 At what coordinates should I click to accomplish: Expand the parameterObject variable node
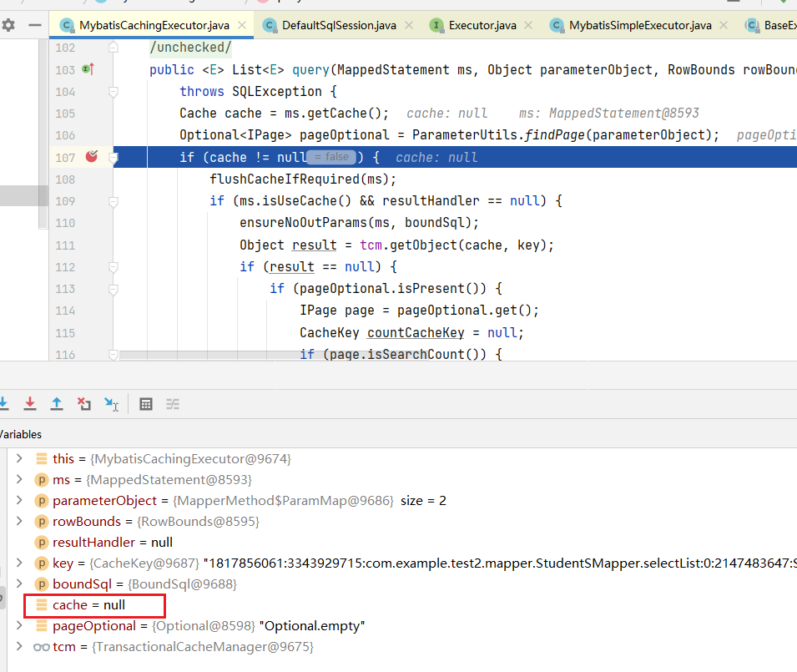coord(19,500)
